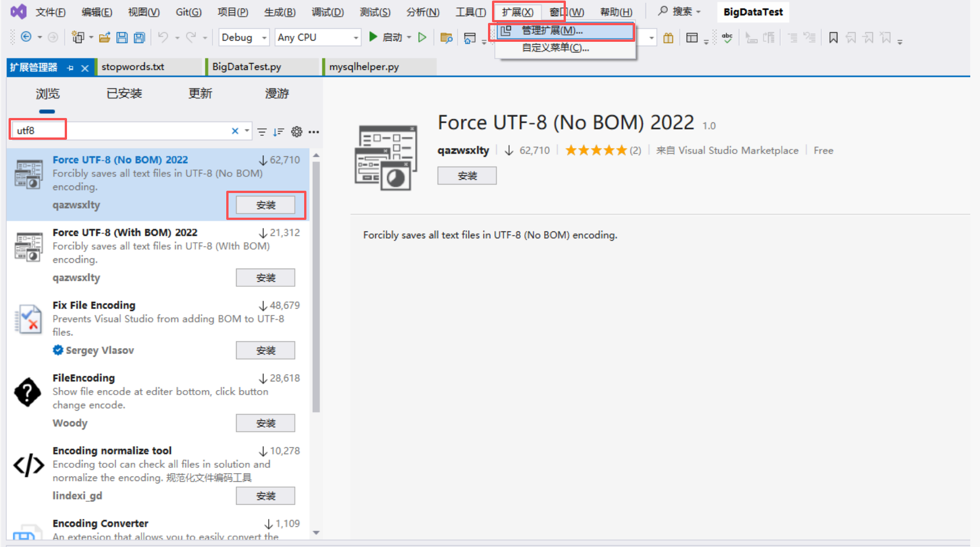Expand the search box history dropdown arrow
The image size is (980, 547).
click(247, 131)
